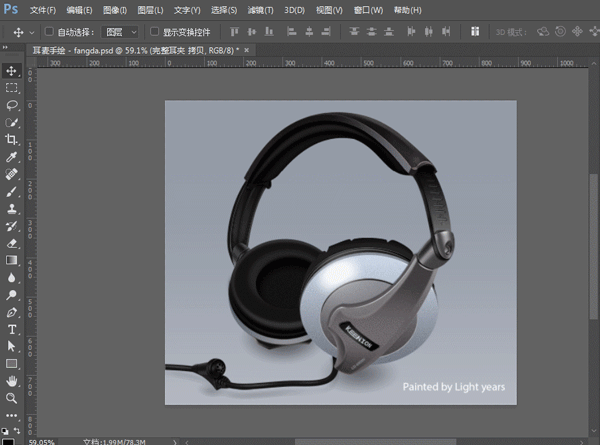Select the Gradient tool

click(11, 261)
